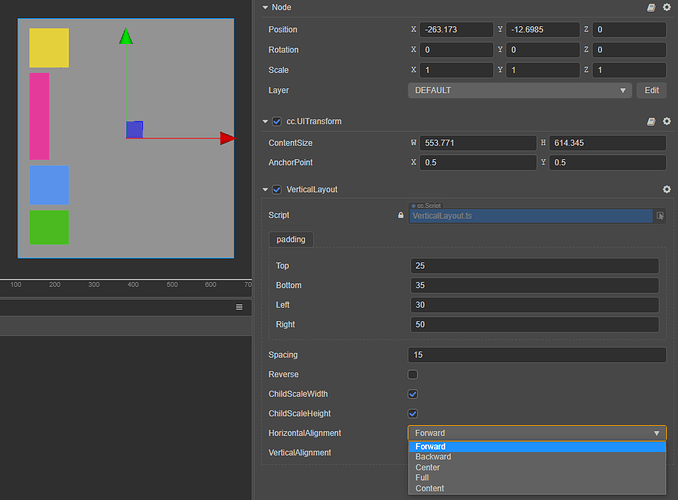Open the Node section help book icon
This screenshot has width=678, height=500.
point(651,7)
